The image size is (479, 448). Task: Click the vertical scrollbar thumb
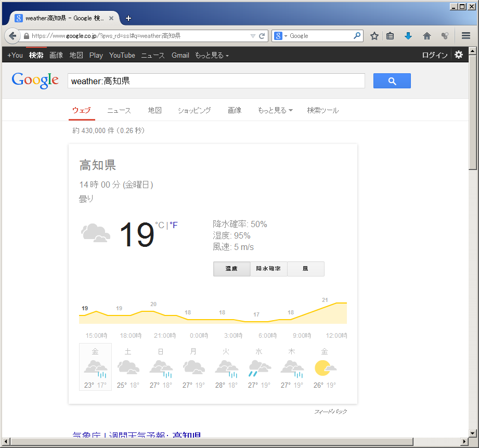tap(473, 112)
